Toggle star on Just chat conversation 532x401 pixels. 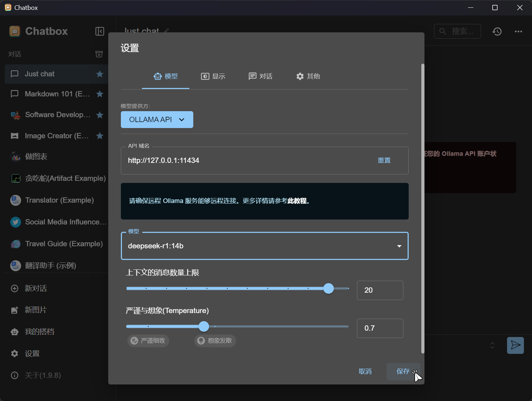click(x=100, y=74)
